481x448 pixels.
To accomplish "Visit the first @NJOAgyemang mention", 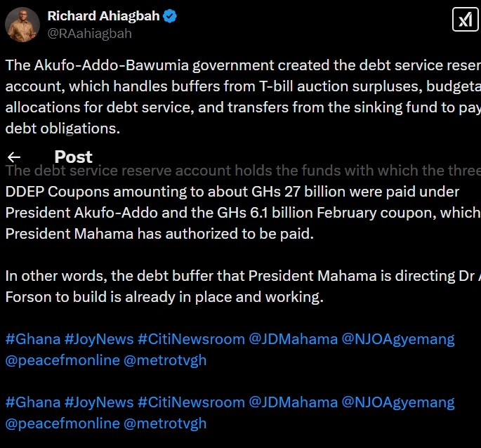I will (x=398, y=339).
